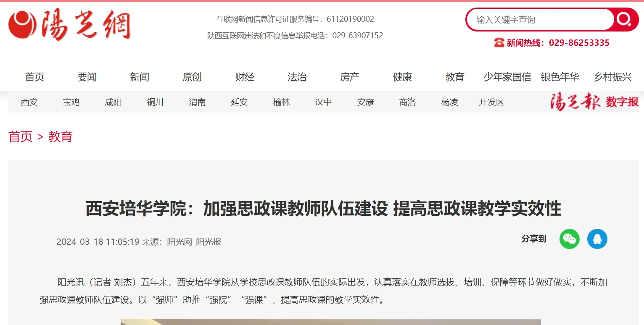Open the 榆林 regional news link

(282, 102)
